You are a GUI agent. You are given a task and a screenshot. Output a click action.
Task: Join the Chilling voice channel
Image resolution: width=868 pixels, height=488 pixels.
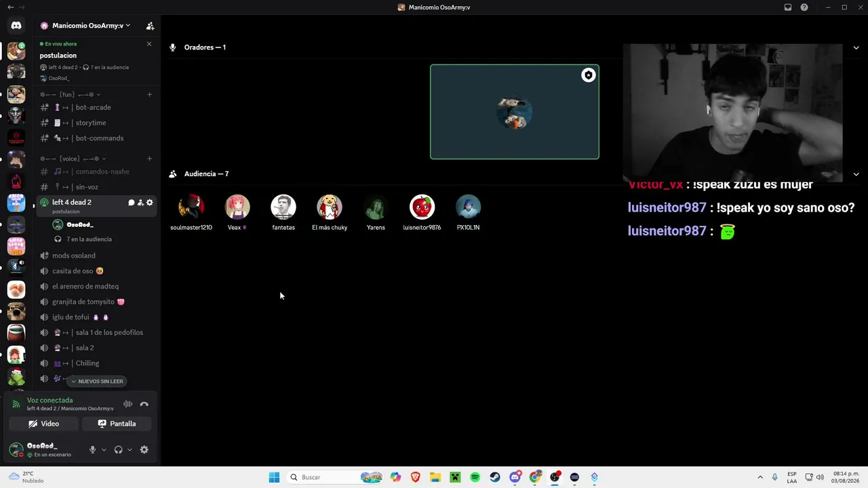[96, 363]
